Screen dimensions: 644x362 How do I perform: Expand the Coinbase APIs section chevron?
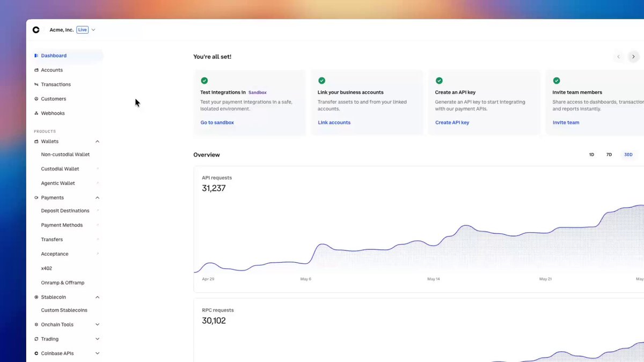coord(97,354)
